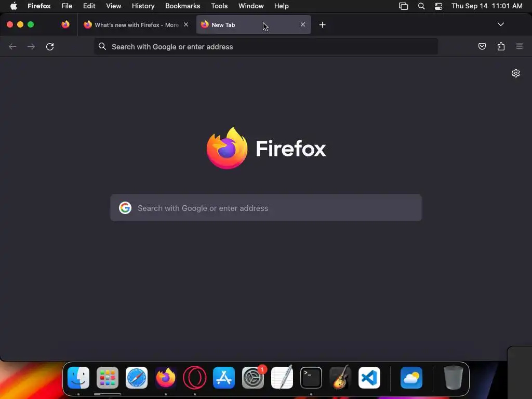Select the New Tab tab
Viewport: 532px width, 399px height.
(x=254, y=25)
